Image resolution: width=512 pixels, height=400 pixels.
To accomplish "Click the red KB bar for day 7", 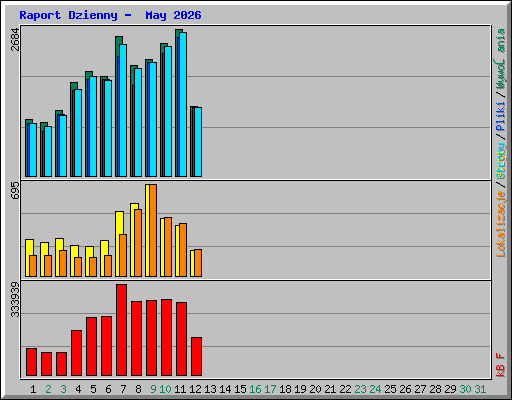I will [121, 330].
